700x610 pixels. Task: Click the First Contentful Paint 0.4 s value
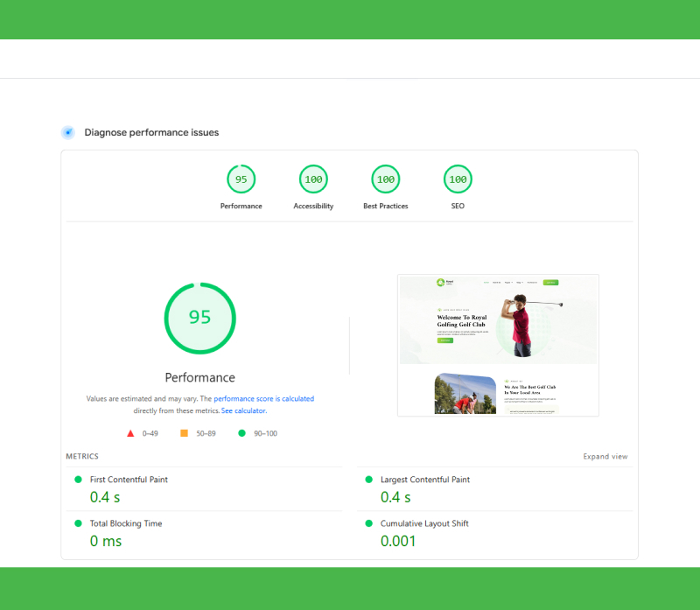[x=104, y=497]
